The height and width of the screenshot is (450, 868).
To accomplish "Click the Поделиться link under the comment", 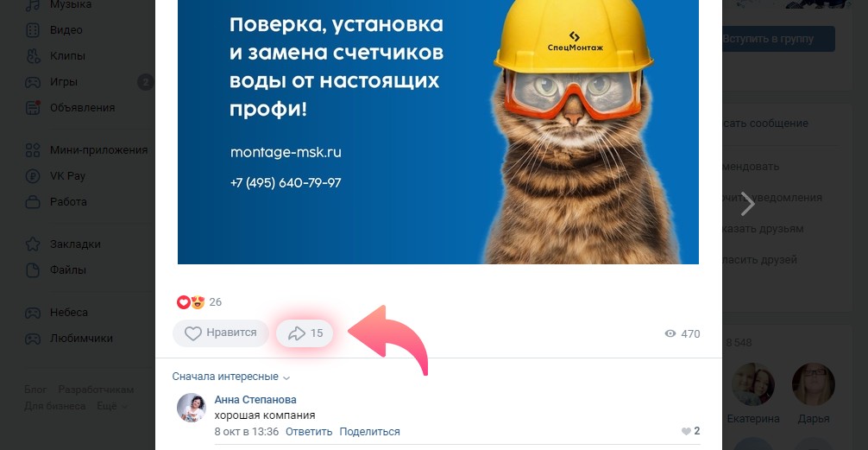I will coord(369,432).
